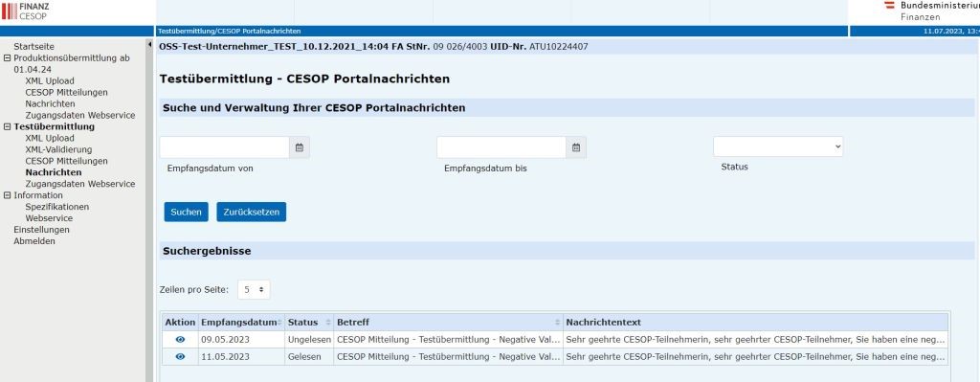The width and height of the screenshot is (980, 382).
Task: View the message dated 09.05.2023
Action: (x=180, y=340)
